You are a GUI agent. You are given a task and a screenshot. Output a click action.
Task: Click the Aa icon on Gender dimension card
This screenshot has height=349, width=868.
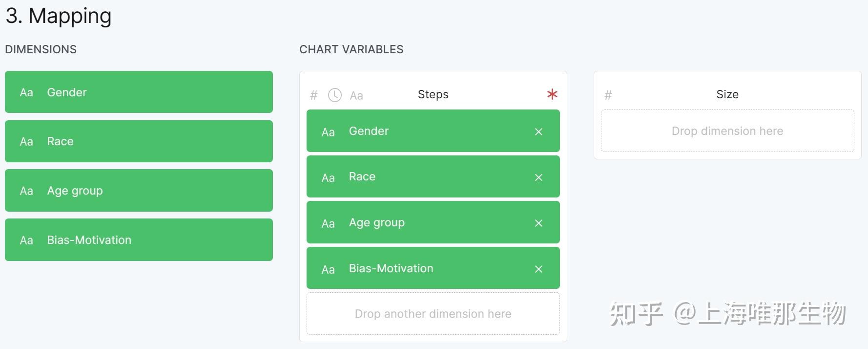(26, 92)
